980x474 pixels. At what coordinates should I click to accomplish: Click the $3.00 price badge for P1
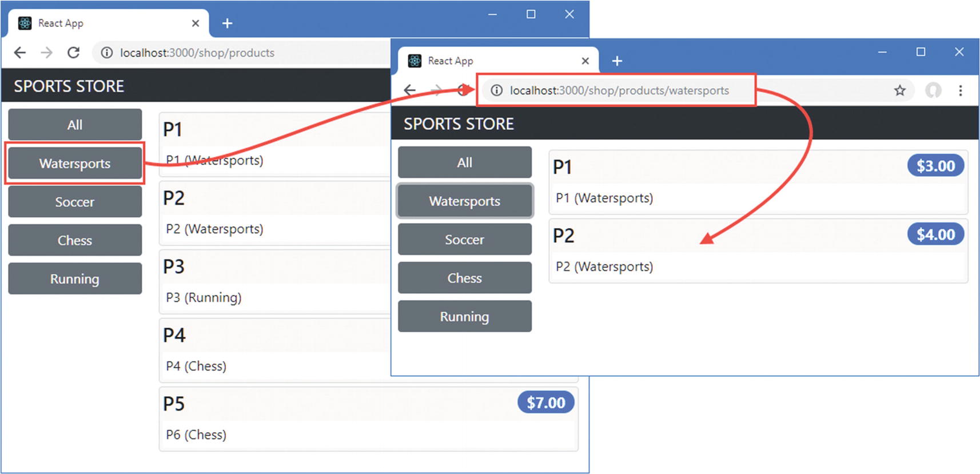[935, 166]
